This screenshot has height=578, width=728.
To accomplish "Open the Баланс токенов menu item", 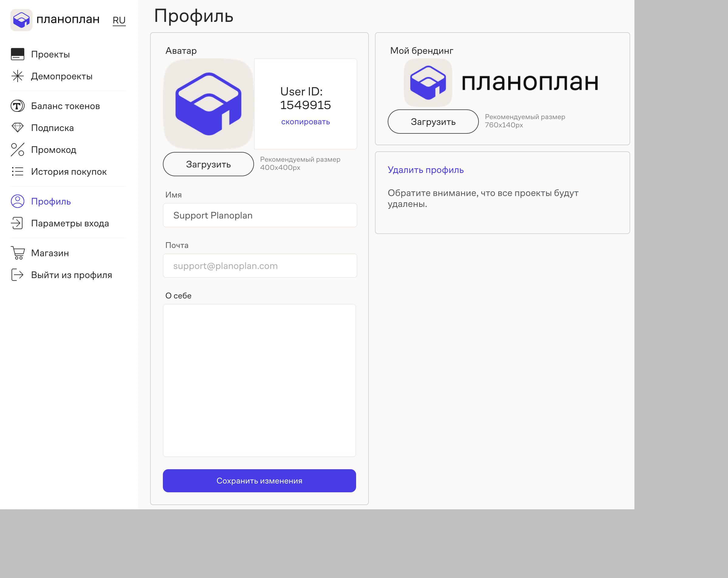I will point(66,106).
